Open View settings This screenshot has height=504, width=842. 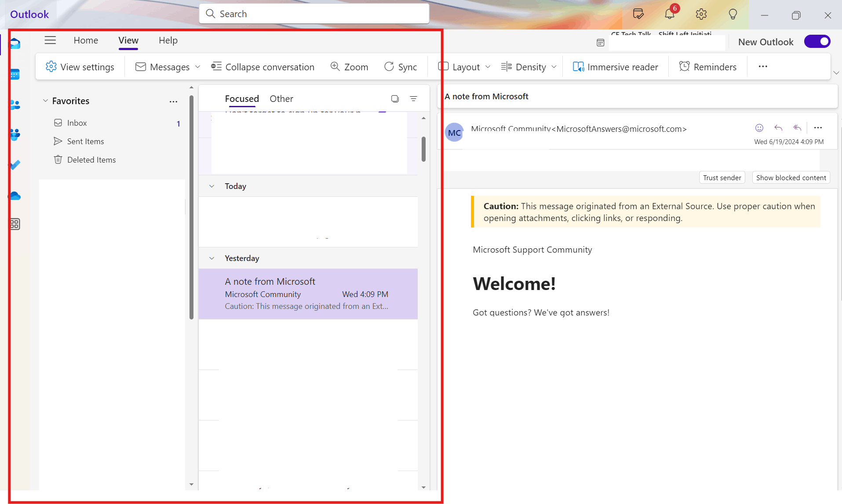(x=80, y=67)
